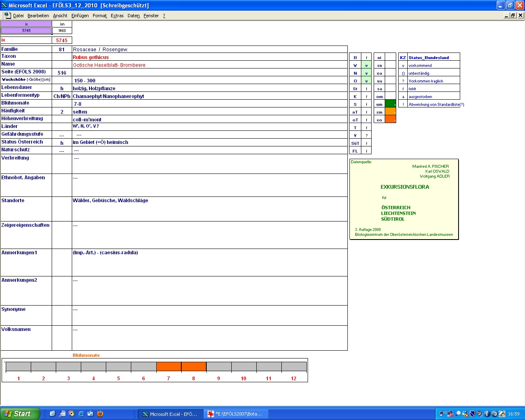Open the Daten menu

[x=134, y=16]
